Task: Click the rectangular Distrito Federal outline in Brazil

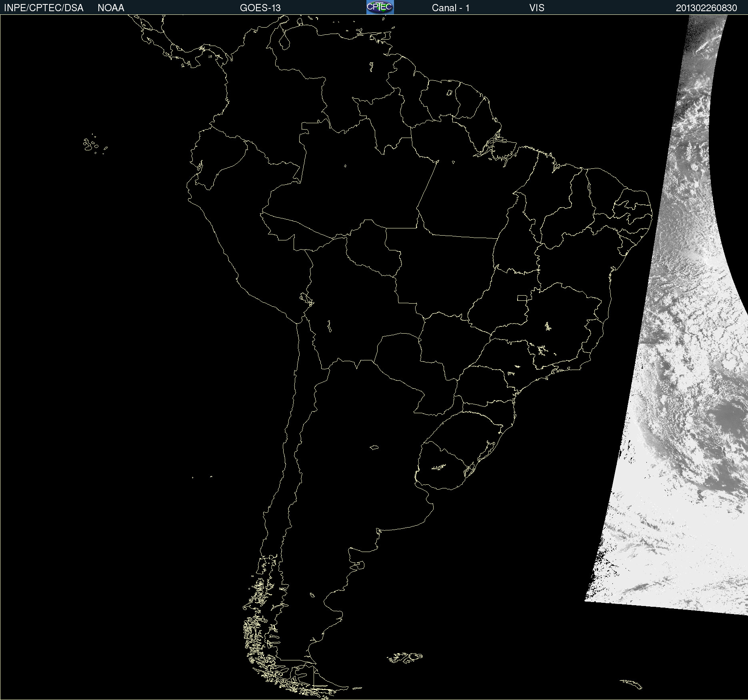Action: (x=522, y=298)
